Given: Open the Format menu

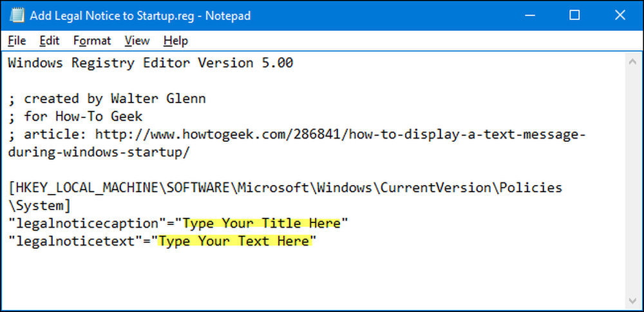Looking at the screenshot, I should click(x=92, y=41).
